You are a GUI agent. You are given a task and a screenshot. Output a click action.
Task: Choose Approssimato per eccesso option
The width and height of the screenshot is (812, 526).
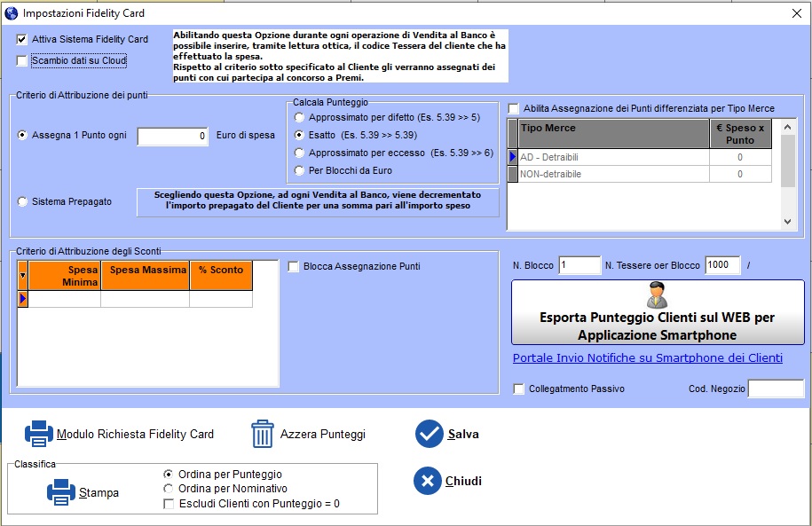[x=299, y=153]
